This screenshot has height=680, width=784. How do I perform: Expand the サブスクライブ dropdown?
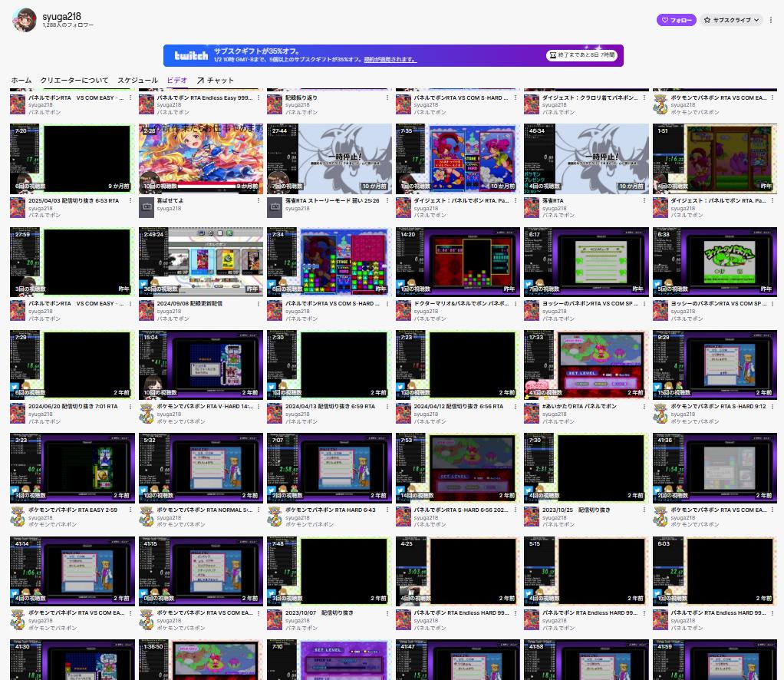pos(732,20)
